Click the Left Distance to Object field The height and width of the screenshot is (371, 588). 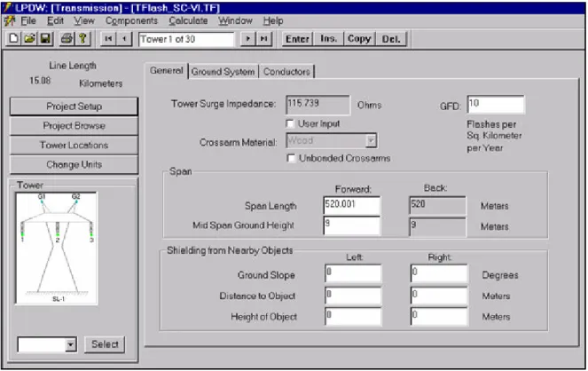(353, 296)
